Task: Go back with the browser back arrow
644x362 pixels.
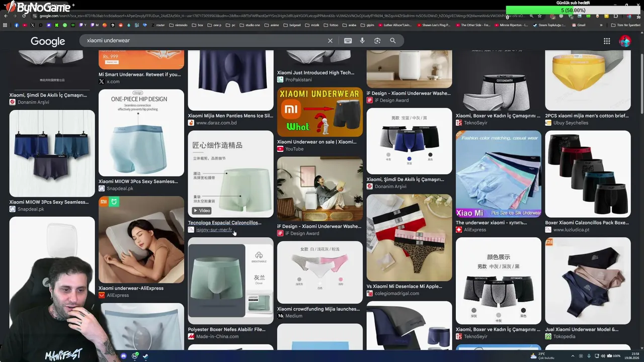Action: click(6, 16)
